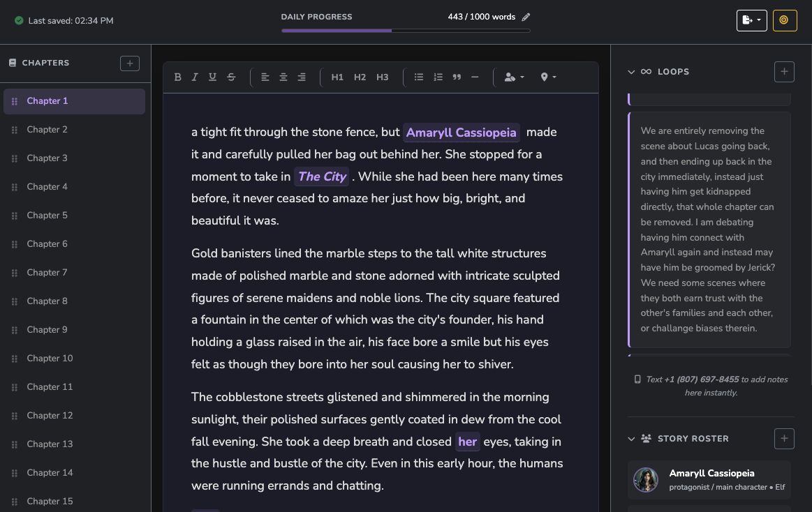Click the Amaryll Cassiopeia character tag in text
This screenshot has width=812, height=512.
(x=461, y=133)
